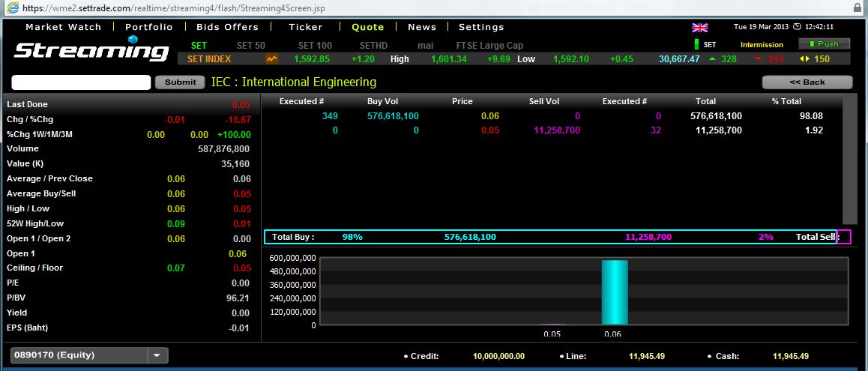This screenshot has width=868, height=371.
Task: Switch to FTSE Large Cap tab
Action: point(489,46)
